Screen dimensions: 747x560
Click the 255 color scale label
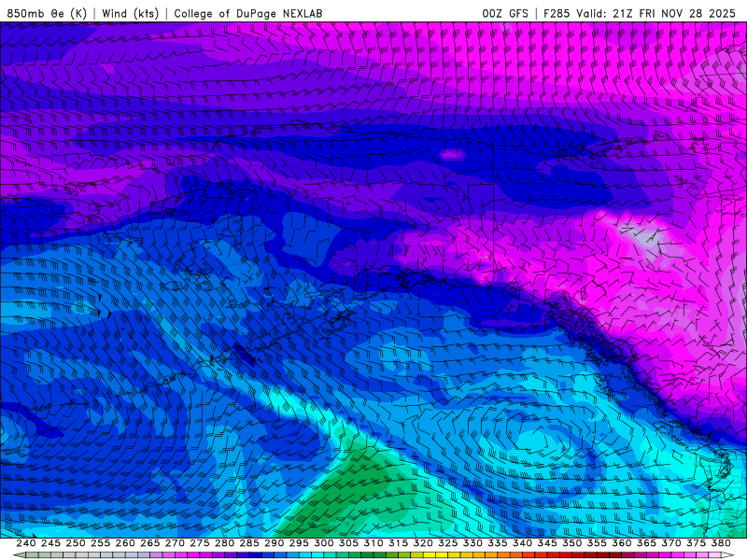coord(100,543)
